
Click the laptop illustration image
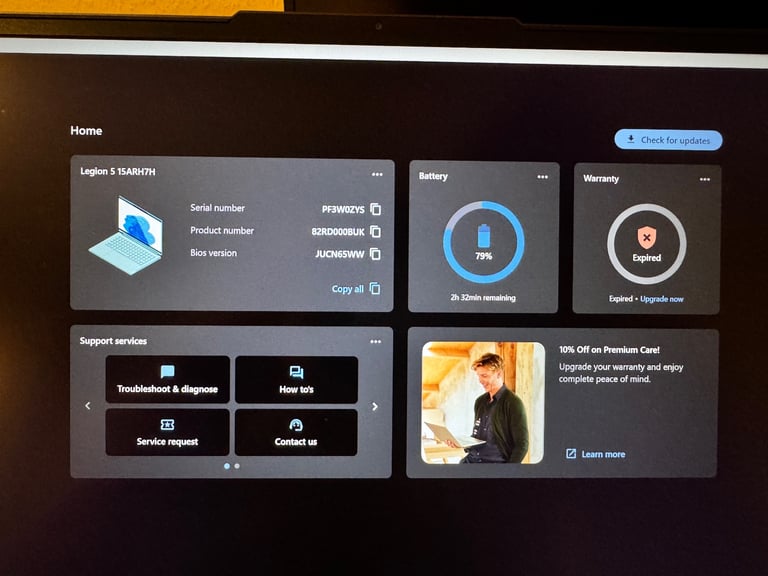(126, 235)
